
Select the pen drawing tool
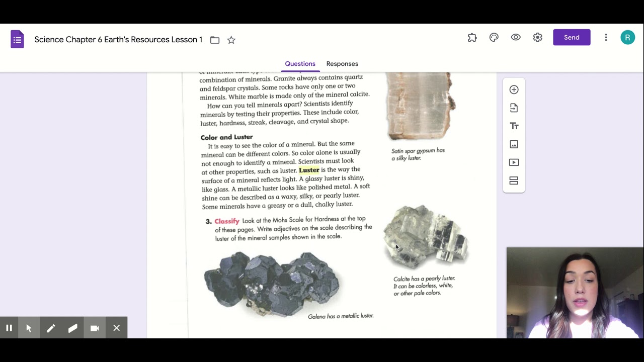click(51, 328)
